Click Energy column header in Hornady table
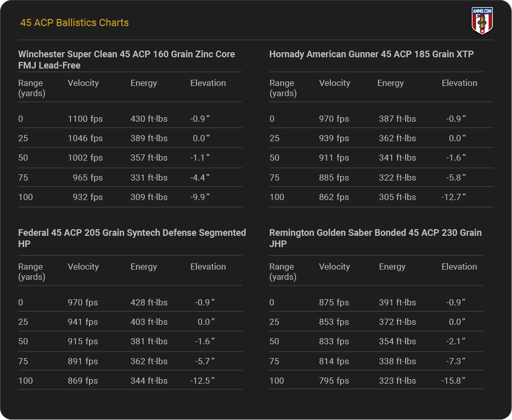Viewport: 512px width, 420px height. click(390, 83)
